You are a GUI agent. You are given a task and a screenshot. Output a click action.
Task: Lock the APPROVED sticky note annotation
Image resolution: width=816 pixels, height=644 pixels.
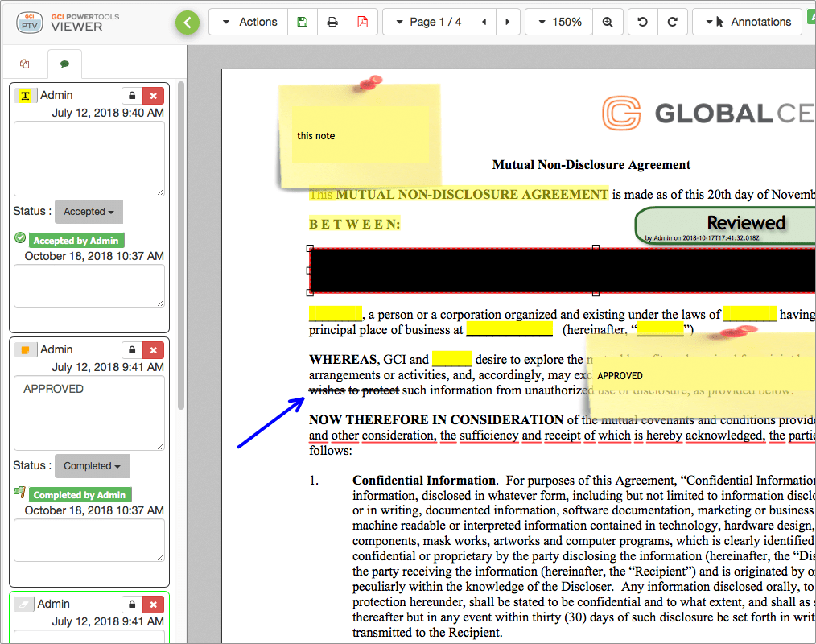tap(132, 350)
